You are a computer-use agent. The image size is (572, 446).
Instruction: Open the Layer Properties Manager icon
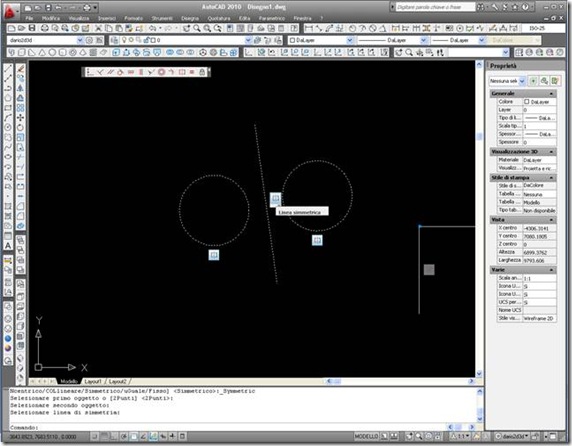tap(114, 40)
